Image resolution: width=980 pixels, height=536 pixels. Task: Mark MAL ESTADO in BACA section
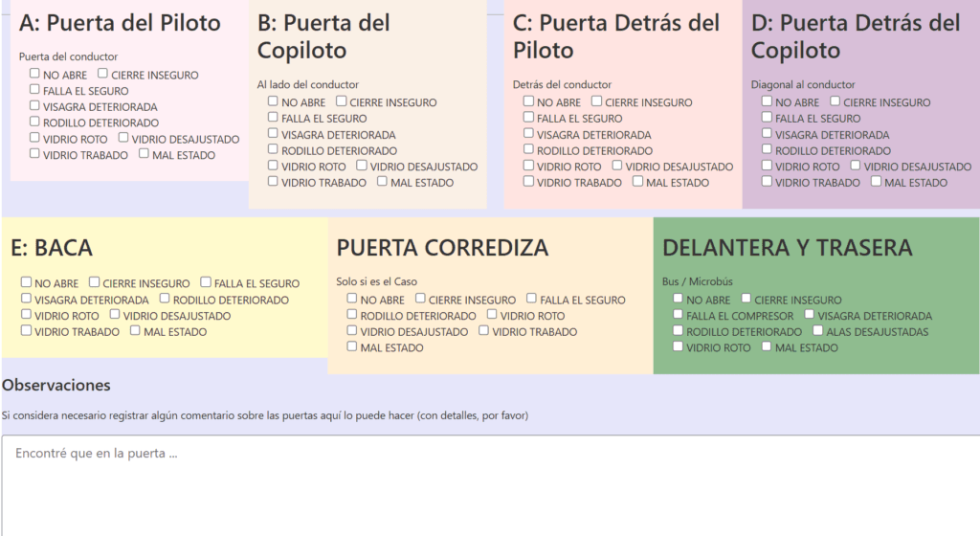coord(135,330)
